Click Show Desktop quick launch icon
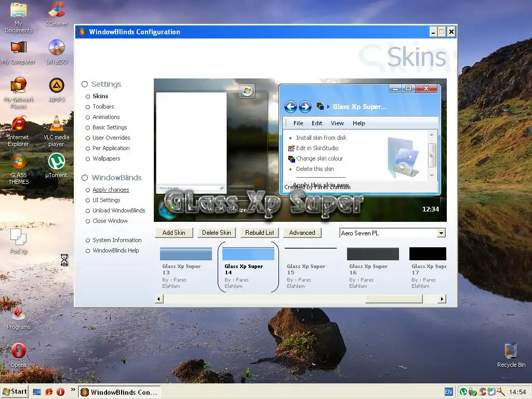Screen dimensions: 532x399 [37, 392]
